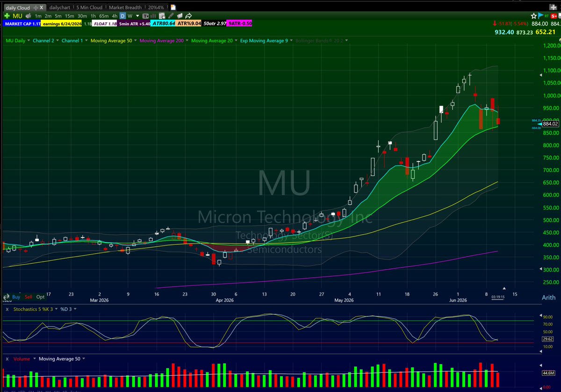The image size is (561, 392).
Task: Select the 15m timeframe
Action: point(69,16)
